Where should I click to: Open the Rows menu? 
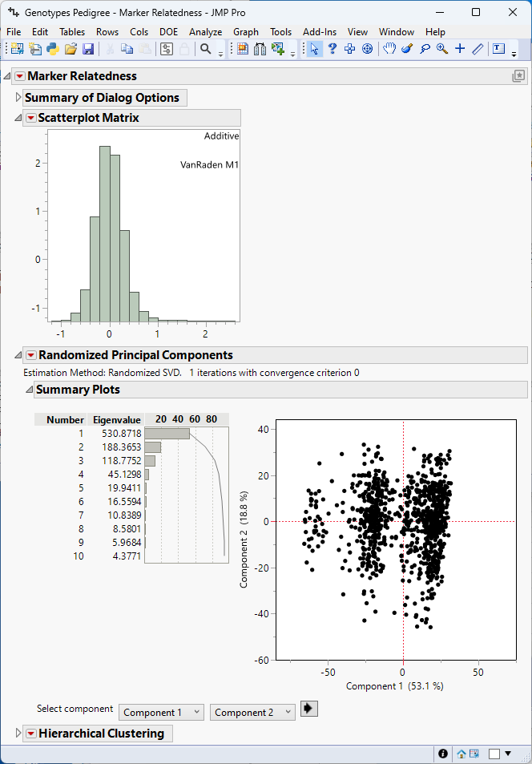107,32
